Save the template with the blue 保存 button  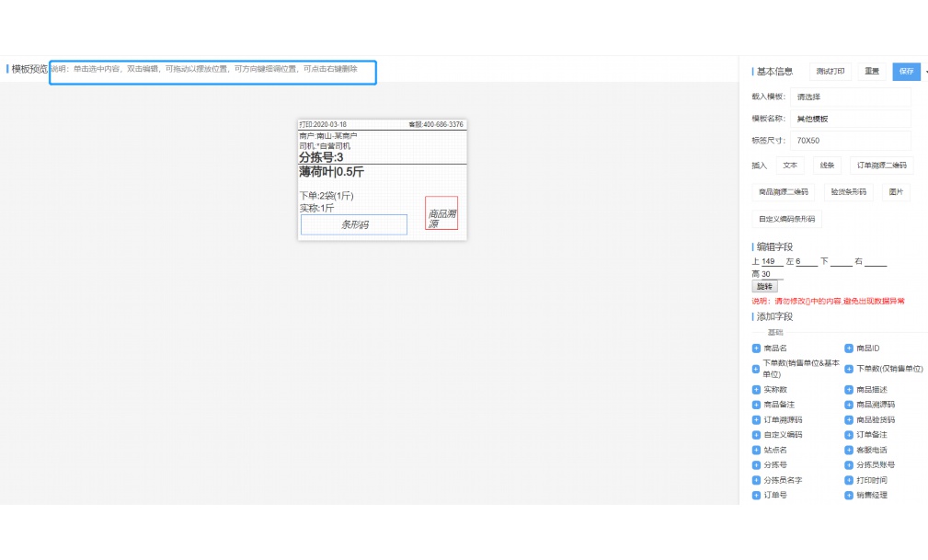point(906,71)
